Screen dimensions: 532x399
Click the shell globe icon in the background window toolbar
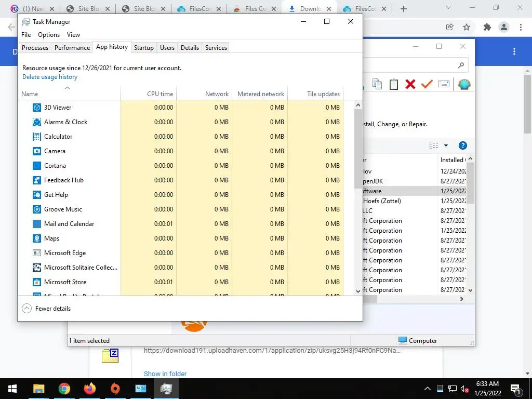464,84
